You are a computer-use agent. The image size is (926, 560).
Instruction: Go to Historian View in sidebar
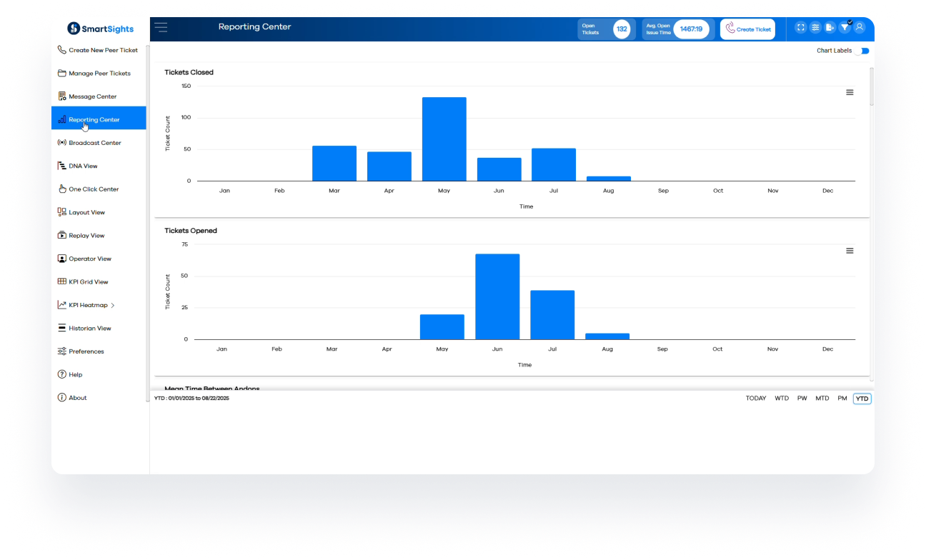tap(89, 329)
